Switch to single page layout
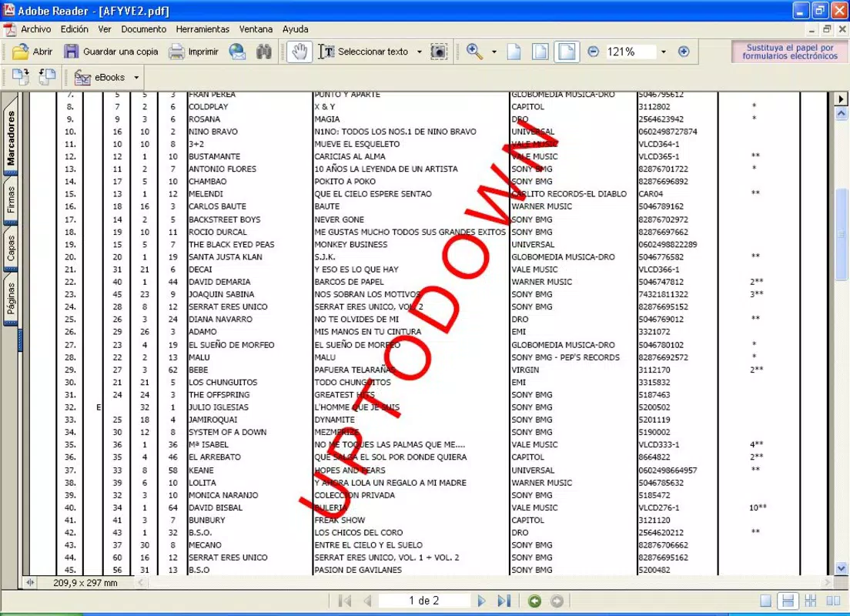The height and width of the screenshot is (616, 850). [x=765, y=601]
